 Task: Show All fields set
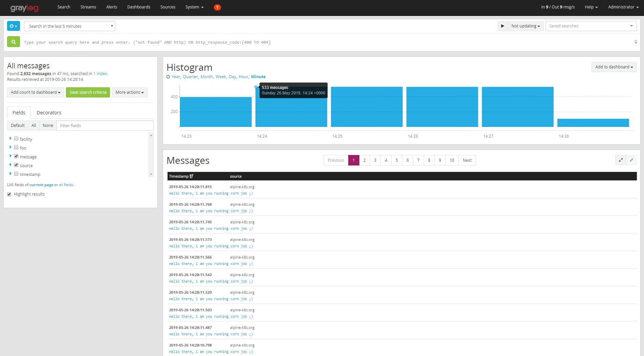tap(34, 126)
